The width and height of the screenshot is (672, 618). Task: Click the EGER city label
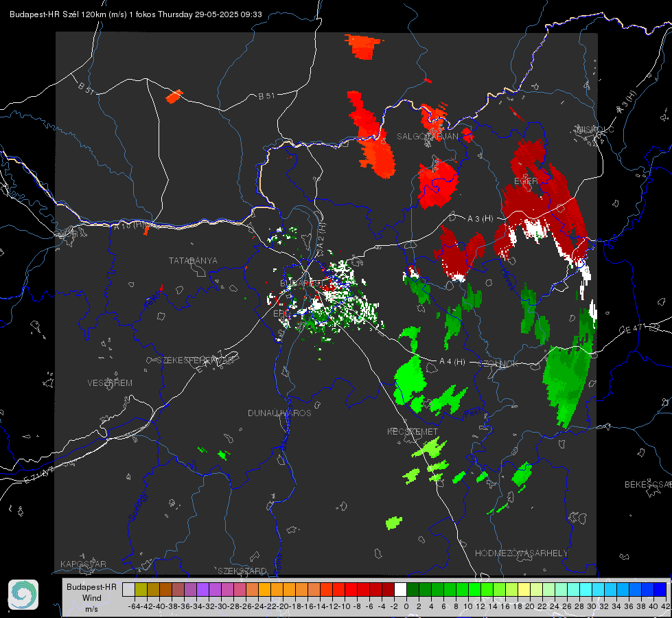tap(526, 181)
